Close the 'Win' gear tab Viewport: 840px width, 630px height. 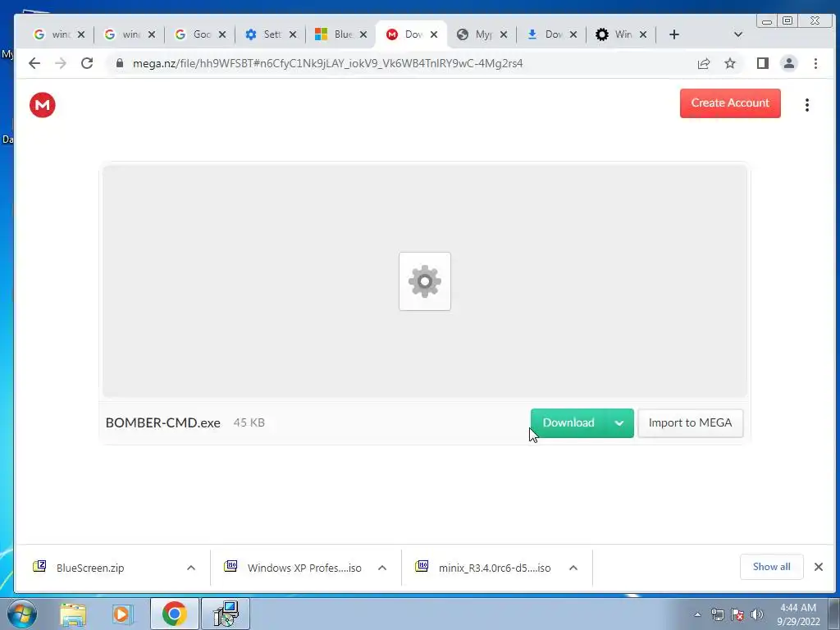coord(643,34)
